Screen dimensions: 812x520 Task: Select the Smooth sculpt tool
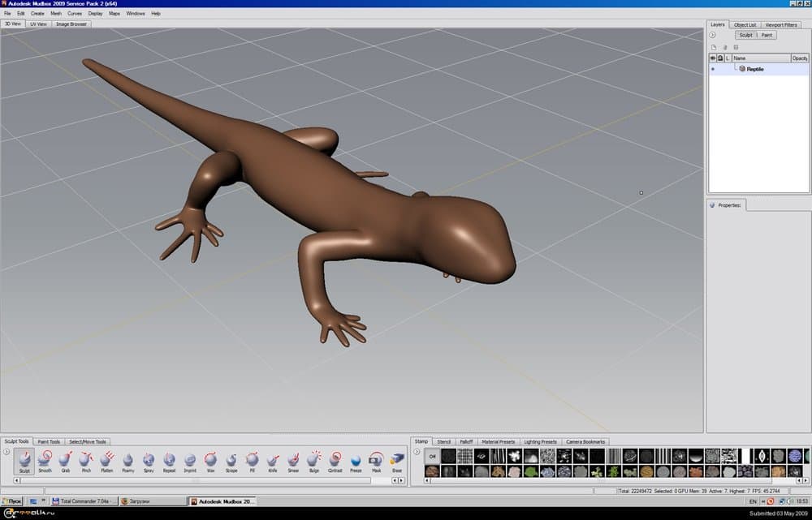(x=45, y=462)
